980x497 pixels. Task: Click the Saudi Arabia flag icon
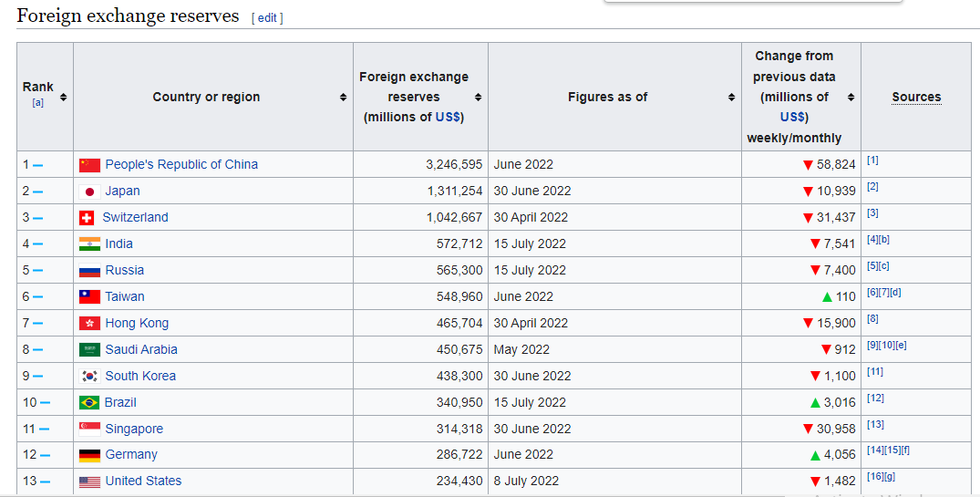[x=89, y=350]
